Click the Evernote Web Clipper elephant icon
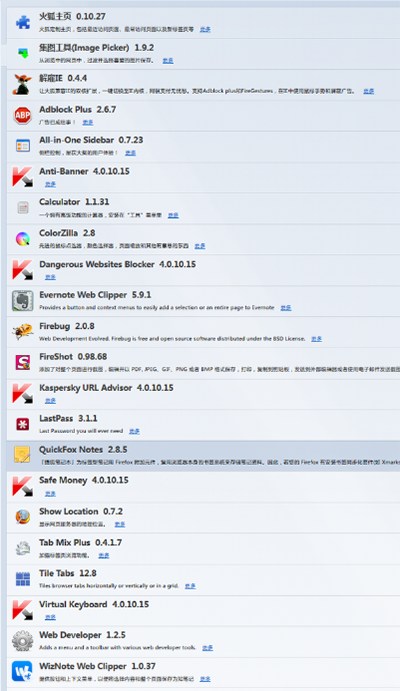The width and height of the screenshot is (400, 691). tap(22, 301)
